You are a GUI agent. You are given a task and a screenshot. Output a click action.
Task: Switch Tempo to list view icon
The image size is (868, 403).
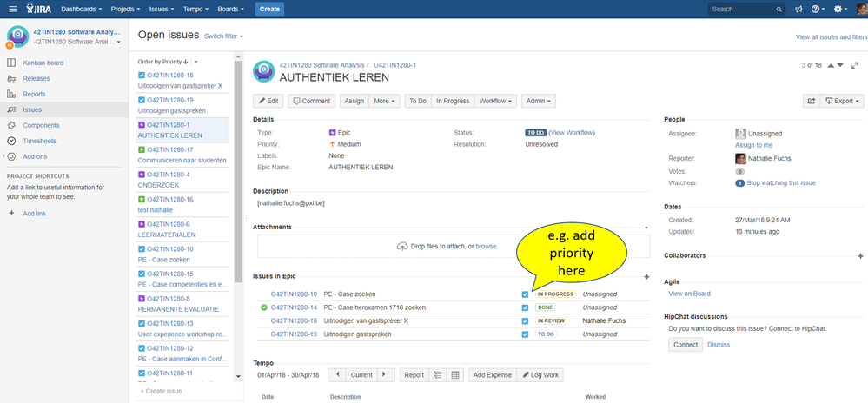[x=438, y=374]
